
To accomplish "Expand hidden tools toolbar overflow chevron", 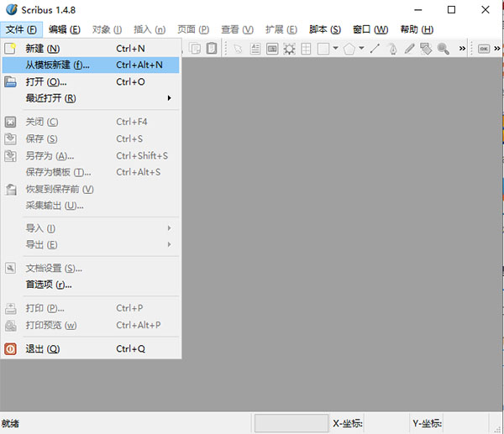I will (x=462, y=49).
